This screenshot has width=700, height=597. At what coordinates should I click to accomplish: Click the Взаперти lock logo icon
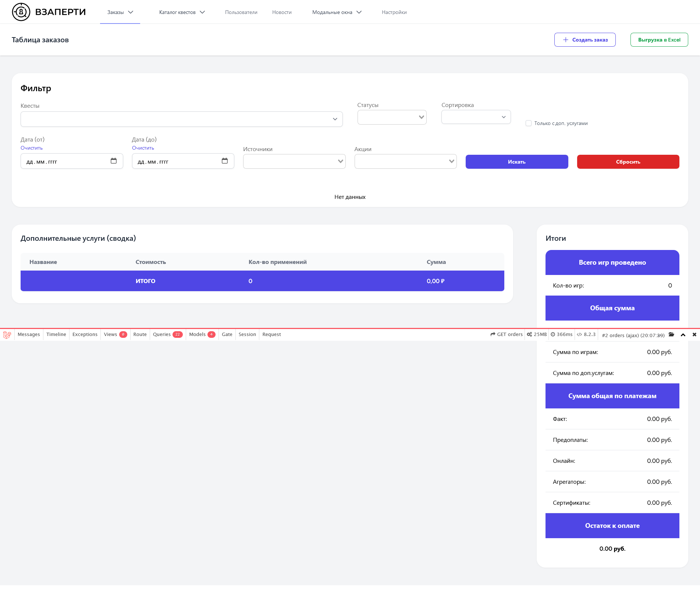[21, 12]
